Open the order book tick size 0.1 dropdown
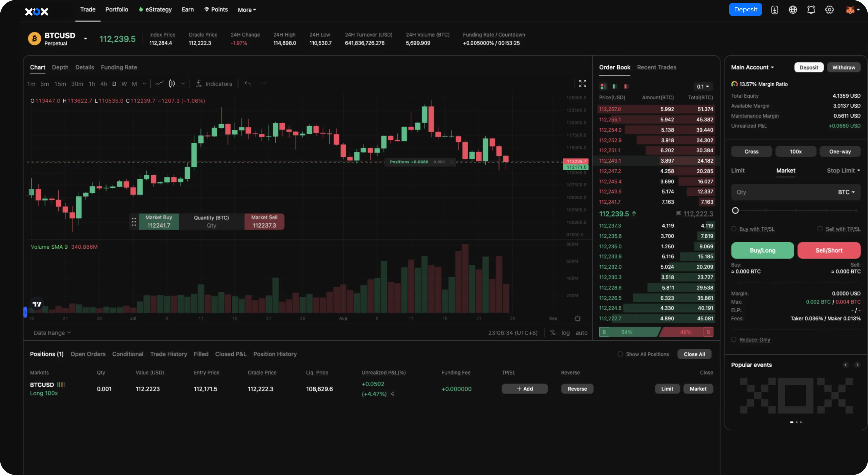This screenshot has height=475, width=868. [703, 87]
